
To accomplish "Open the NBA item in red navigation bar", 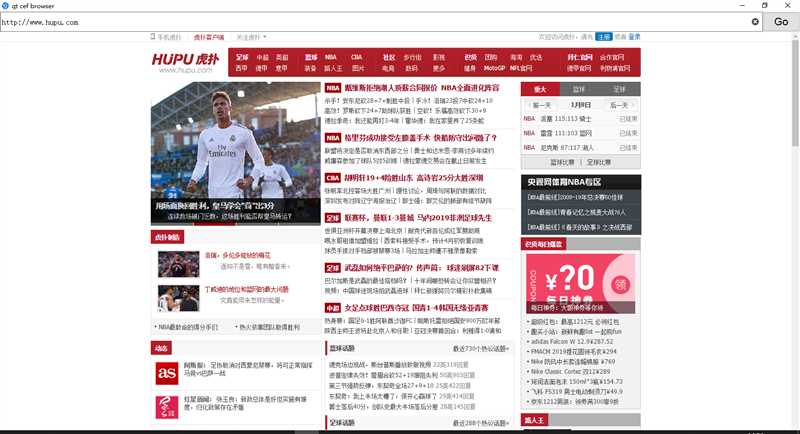I will [331, 57].
